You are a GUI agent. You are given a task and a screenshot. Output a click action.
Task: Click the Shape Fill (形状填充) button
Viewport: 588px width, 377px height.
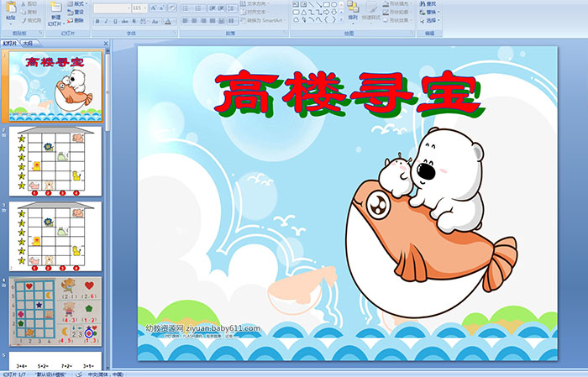point(398,3)
